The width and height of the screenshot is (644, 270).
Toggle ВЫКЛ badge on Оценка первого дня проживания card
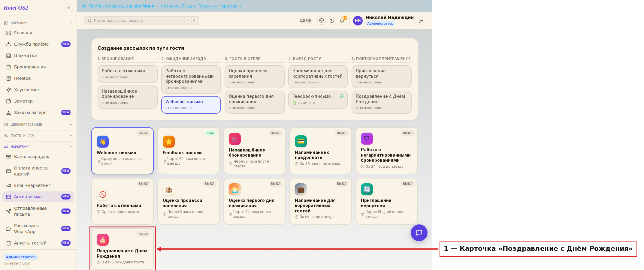(x=276, y=184)
